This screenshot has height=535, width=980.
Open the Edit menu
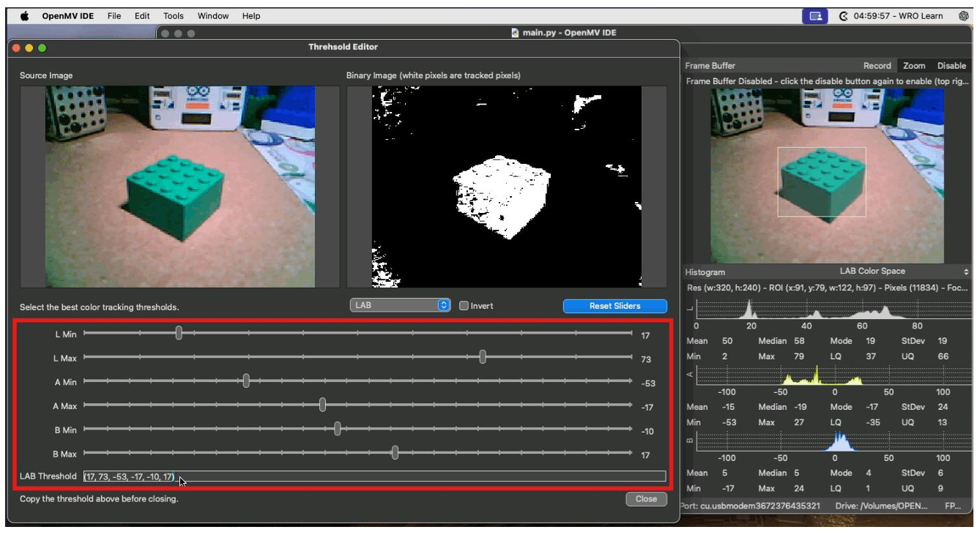tap(142, 16)
